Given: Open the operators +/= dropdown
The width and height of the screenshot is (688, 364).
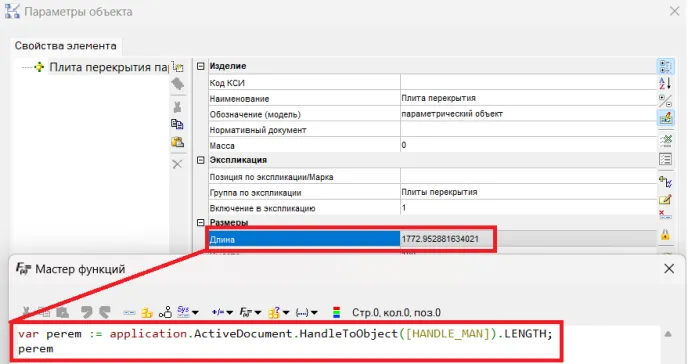Looking at the screenshot, I should (222, 312).
